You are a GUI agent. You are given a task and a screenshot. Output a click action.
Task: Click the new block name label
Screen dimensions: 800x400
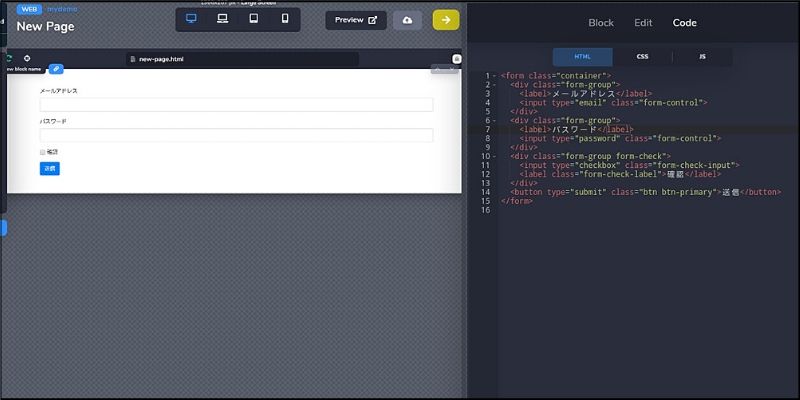(22, 69)
